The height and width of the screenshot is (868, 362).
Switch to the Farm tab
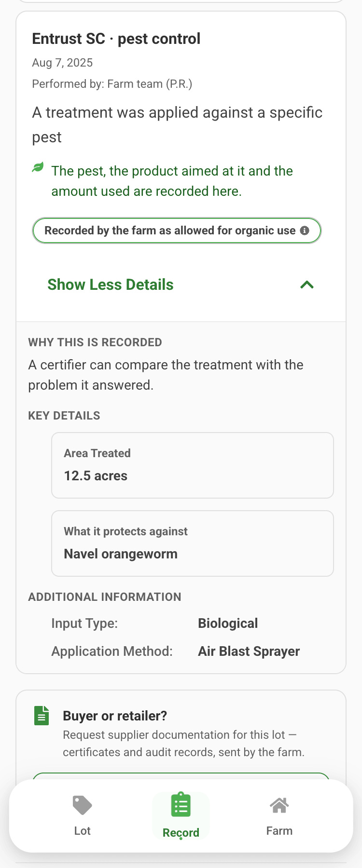tap(279, 816)
